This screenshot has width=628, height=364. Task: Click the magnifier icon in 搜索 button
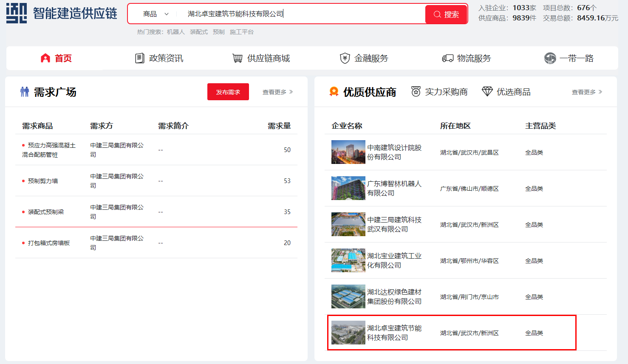pyautogui.click(x=437, y=14)
